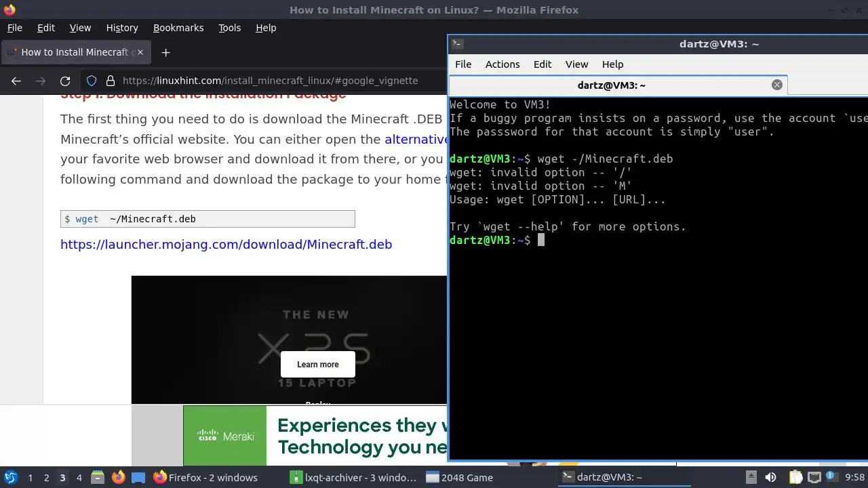Open tracking protection shield in address bar
868x488 pixels.
(x=92, y=81)
